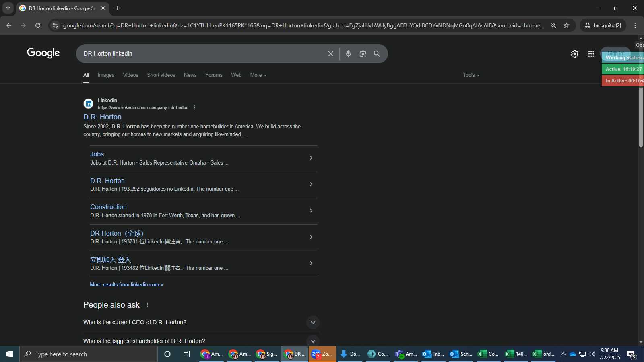The image size is (644, 362).
Task: Open Cortana circle icon on taskbar
Action: pos(167,354)
